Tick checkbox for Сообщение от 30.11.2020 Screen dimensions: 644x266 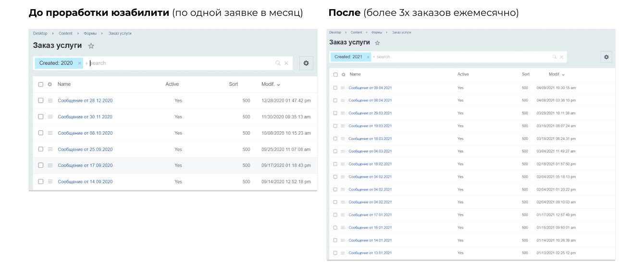click(x=41, y=117)
